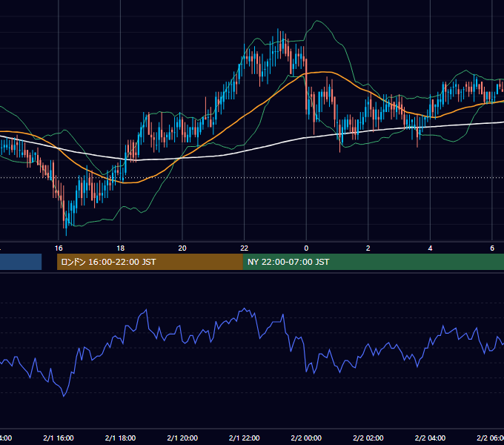504x445 pixels.
Task: Select the London 16:00-22:00 JST session bar
Action: point(150,262)
